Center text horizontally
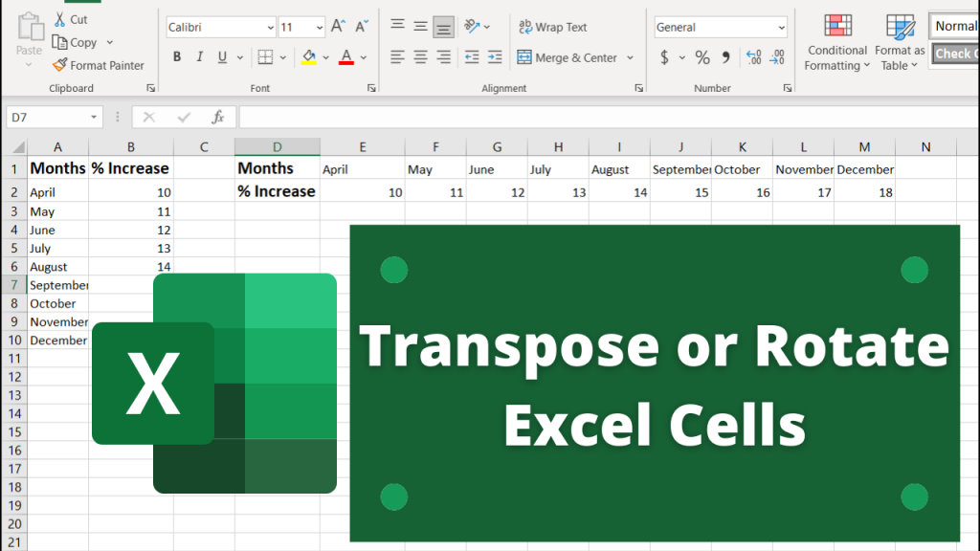 point(420,57)
